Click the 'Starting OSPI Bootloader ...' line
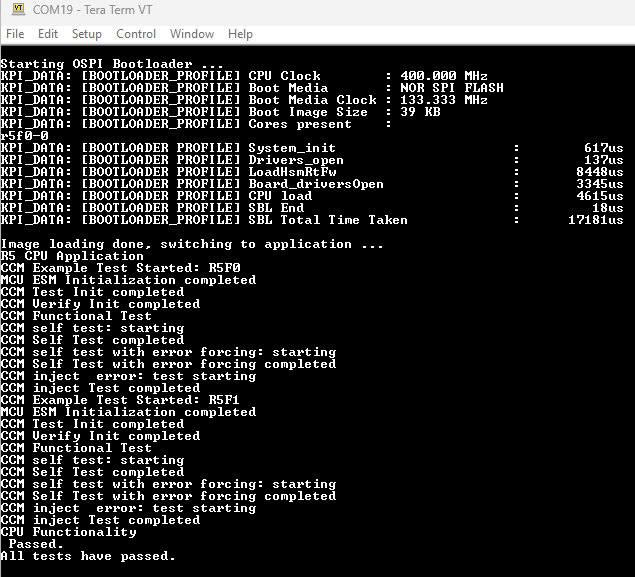Screen dimensions: 635x577 click(112, 64)
